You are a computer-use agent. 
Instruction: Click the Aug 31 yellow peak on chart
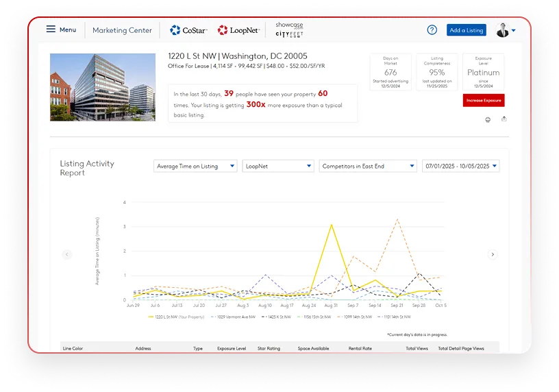click(x=332, y=225)
